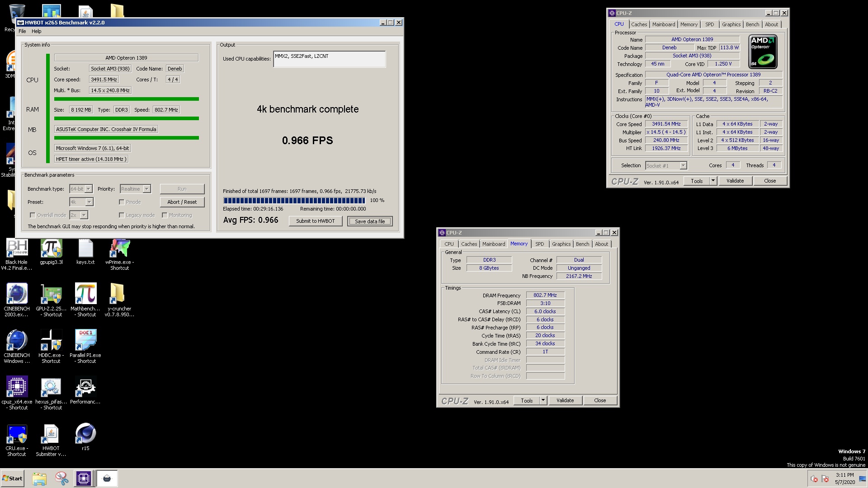
Task: Open y-cruncher folder icon
Action: click(x=119, y=300)
